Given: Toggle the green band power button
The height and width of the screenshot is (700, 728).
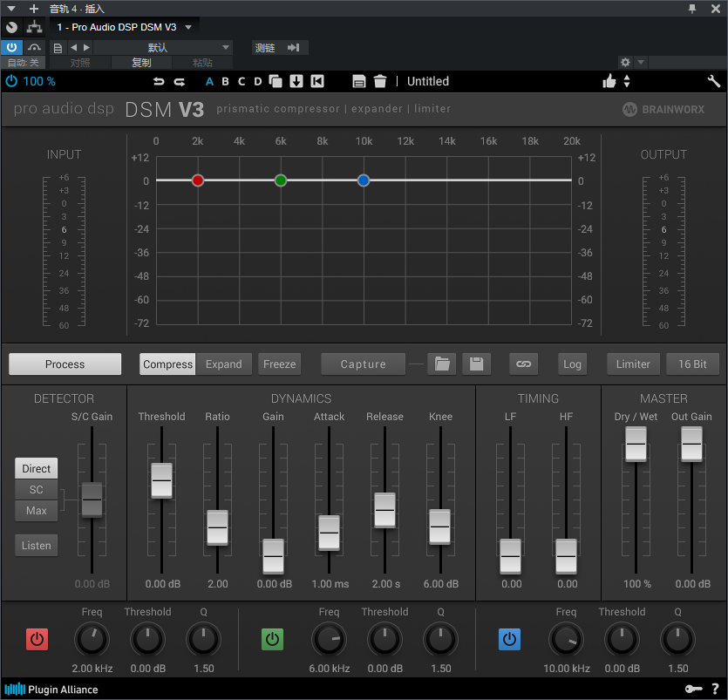Looking at the screenshot, I should (x=272, y=640).
